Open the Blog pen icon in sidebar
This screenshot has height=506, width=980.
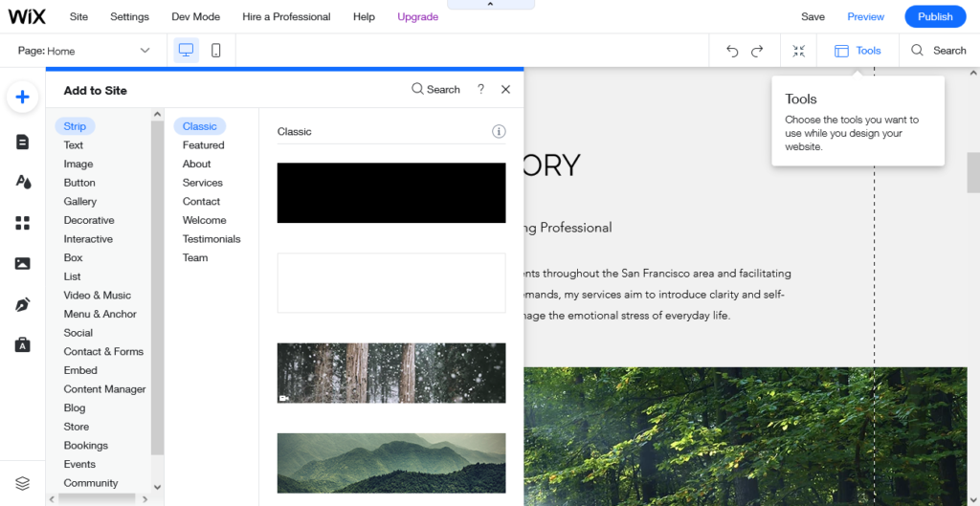[23, 304]
